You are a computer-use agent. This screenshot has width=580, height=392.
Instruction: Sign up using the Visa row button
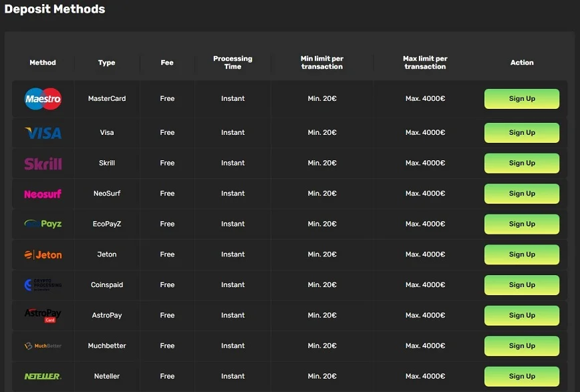(x=522, y=133)
